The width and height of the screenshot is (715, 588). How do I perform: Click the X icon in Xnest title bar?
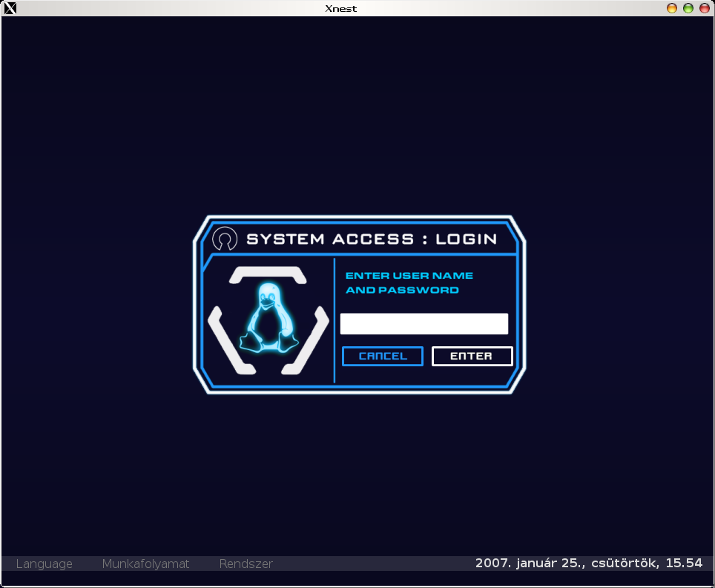pyautogui.click(x=10, y=8)
